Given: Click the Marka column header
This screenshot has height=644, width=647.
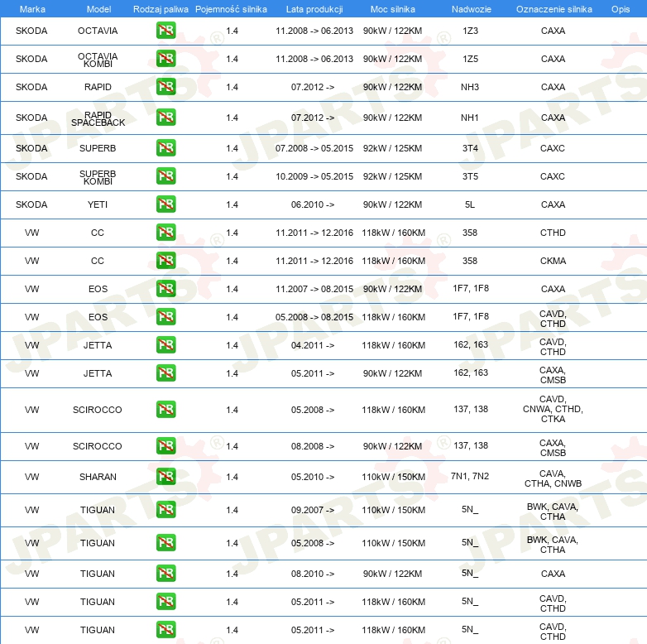Looking at the screenshot, I should click(32, 9).
